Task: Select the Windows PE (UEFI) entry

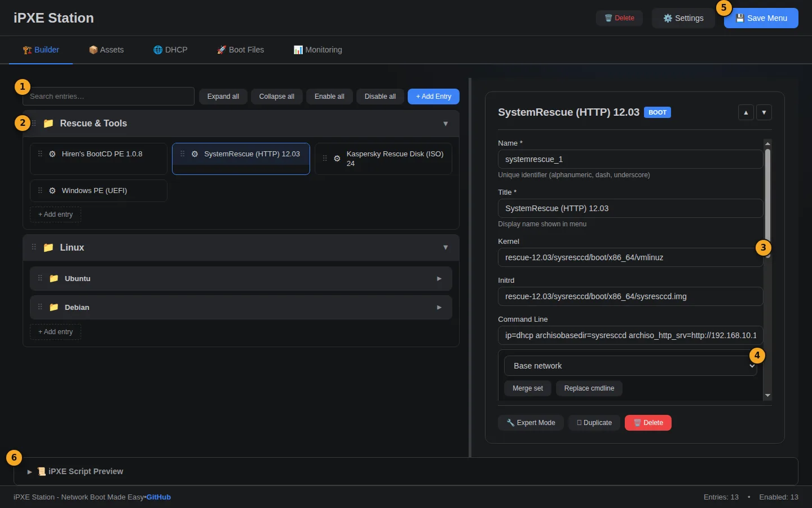Action: pyautogui.click(x=99, y=191)
